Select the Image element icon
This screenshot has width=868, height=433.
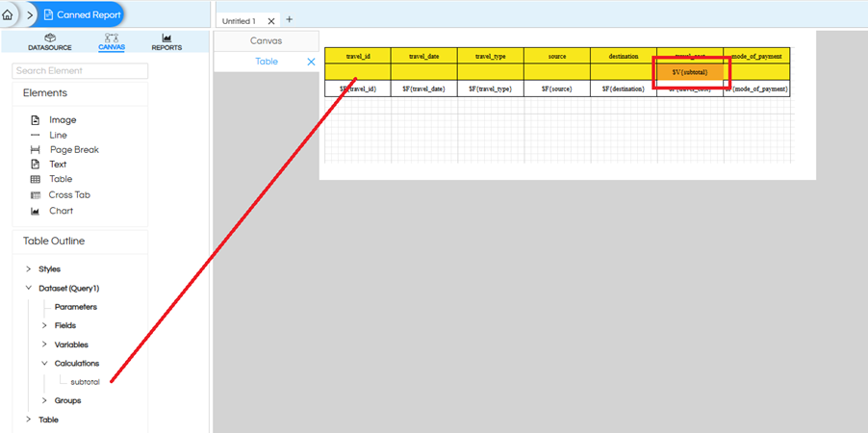pos(36,120)
